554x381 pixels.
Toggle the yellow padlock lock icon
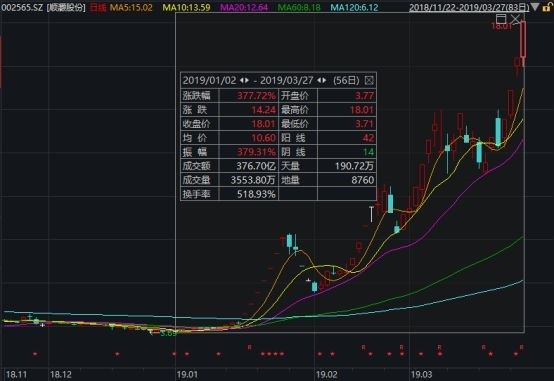click(547, 7)
